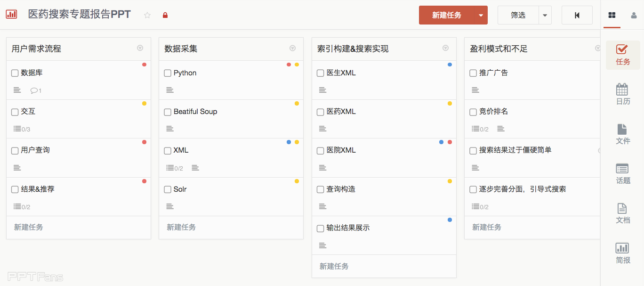Viewport: 644px width, 286px height.
Task: Open the 简报 report sidebar icon
Action: tap(622, 253)
